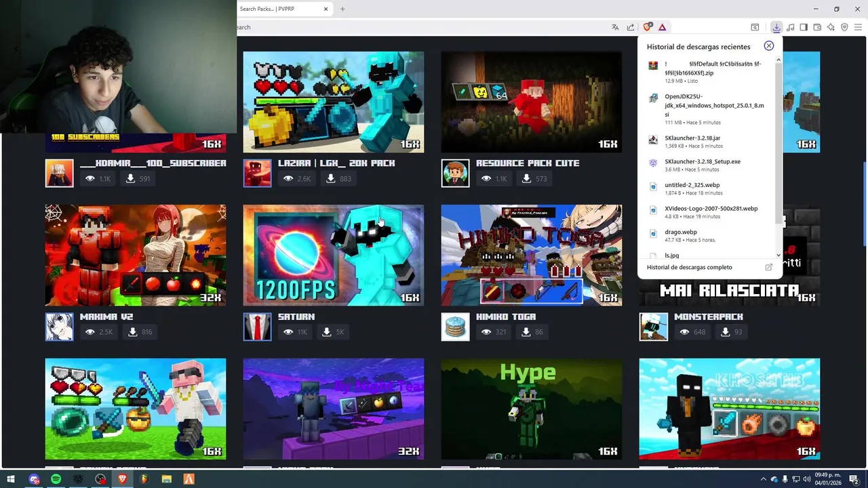
Task: Click the downloads list scroll-up arrow
Action: coord(778,60)
